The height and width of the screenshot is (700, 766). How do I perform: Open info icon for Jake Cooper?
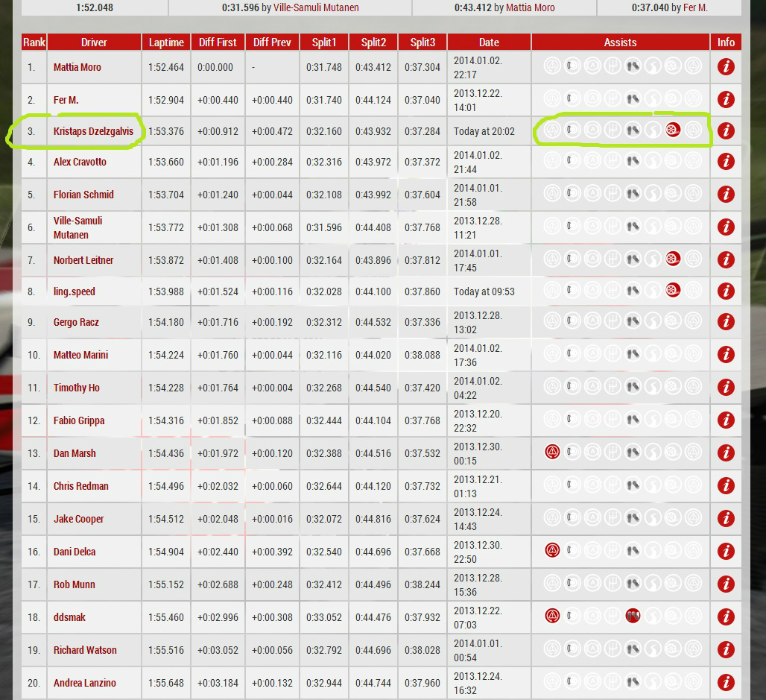726,518
